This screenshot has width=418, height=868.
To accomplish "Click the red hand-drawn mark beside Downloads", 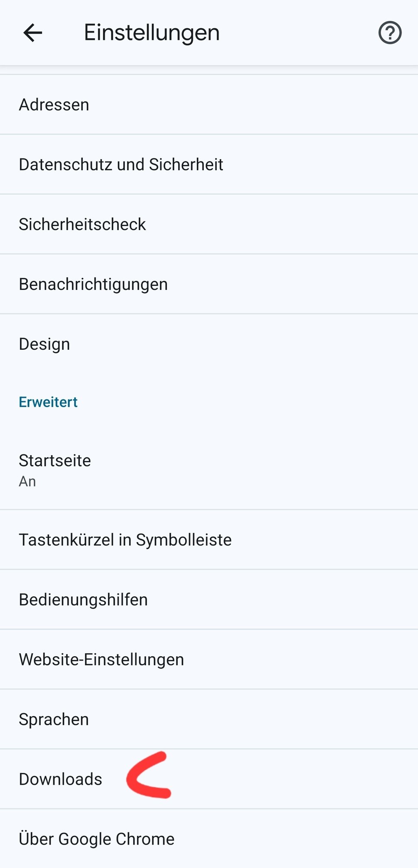I will tap(149, 775).
